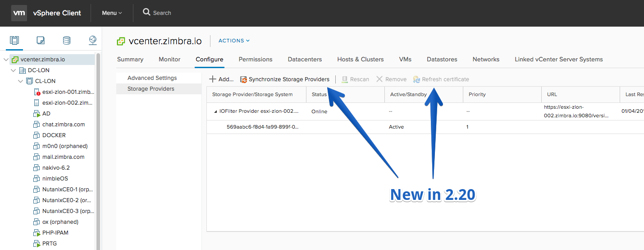Click host icon with alert for esxi-zlon-001
Viewport: 644px width, 250px height.
(37, 92)
